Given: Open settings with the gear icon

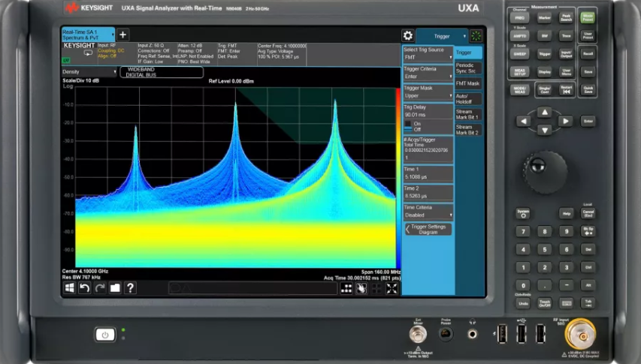Looking at the screenshot, I should pos(407,36).
